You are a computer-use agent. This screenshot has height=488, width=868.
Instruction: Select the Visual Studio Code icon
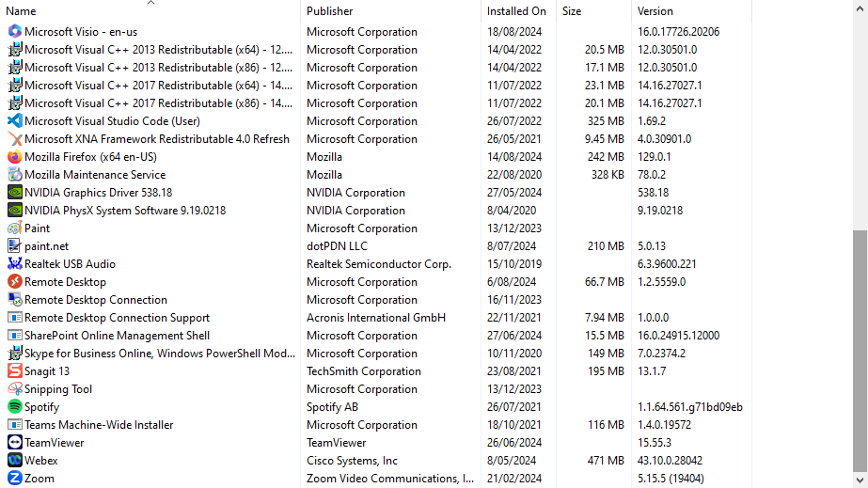pos(14,121)
